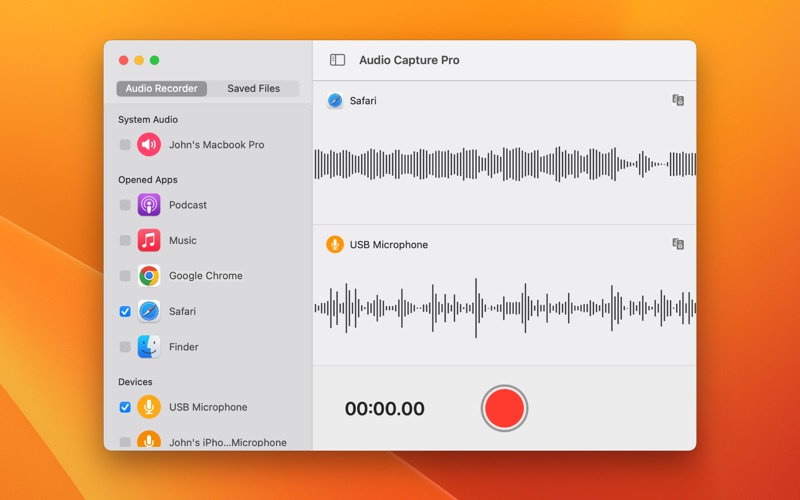Click the Music app icon
Screen dimensions: 800x500
[149, 240]
